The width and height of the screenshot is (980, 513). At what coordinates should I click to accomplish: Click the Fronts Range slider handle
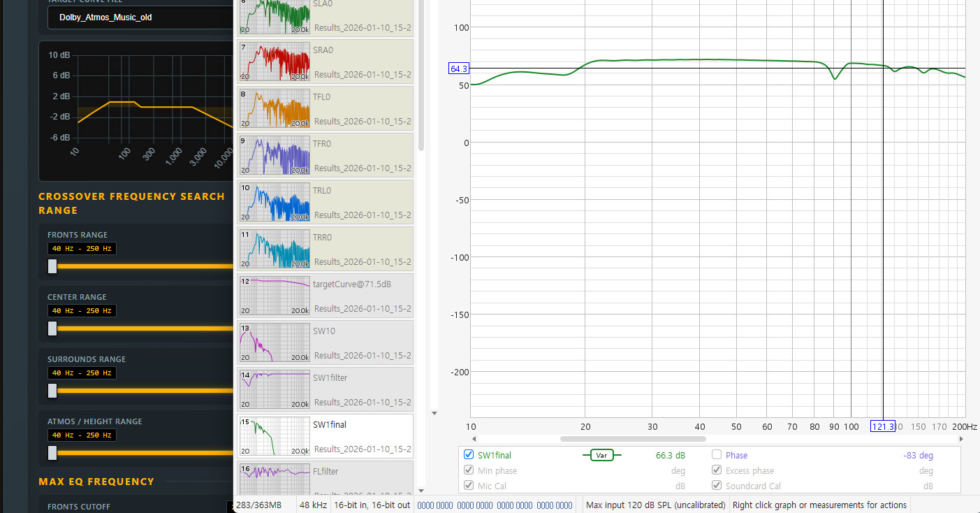[x=52, y=266]
